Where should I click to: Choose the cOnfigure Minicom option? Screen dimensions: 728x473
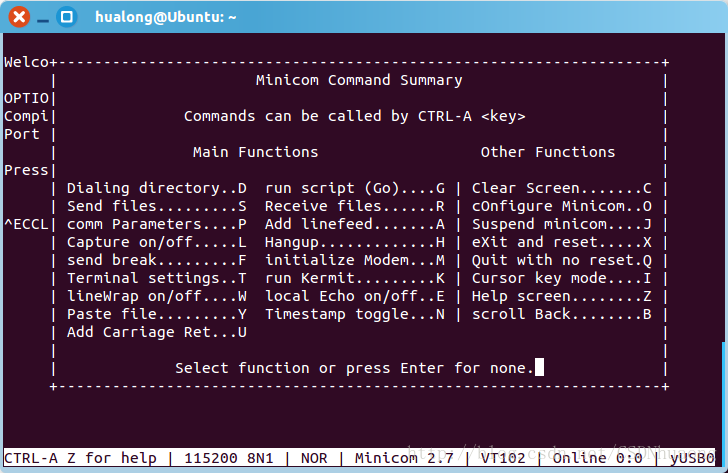(562, 206)
